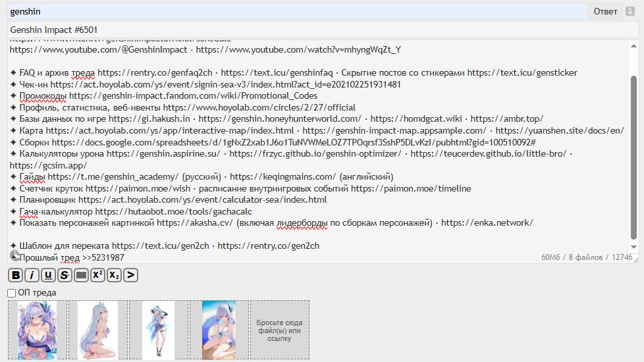Screen dimensions: 644x362
Task: Select second attached image thumbnail
Action: [97, 330]
